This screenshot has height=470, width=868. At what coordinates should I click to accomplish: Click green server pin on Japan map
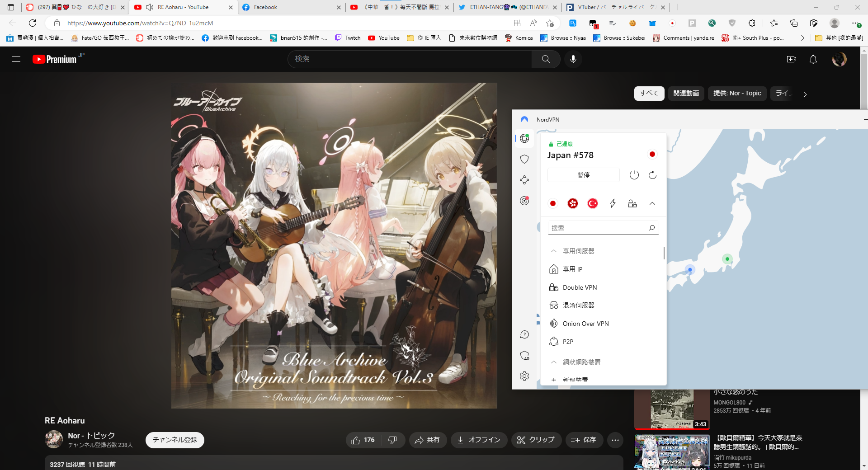pyautogui.click(x=727, y=259)
